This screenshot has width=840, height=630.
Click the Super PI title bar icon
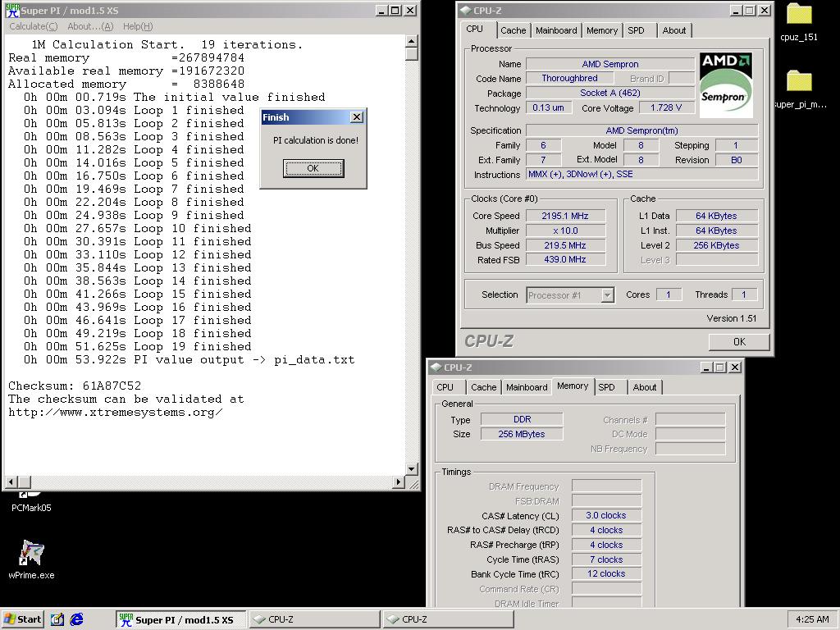[x=11, y=10]
